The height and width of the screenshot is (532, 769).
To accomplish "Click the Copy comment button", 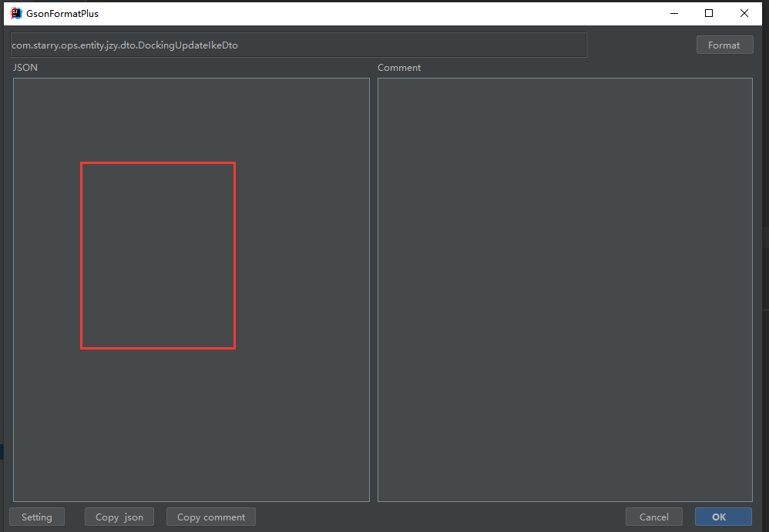I will (210, 517).
